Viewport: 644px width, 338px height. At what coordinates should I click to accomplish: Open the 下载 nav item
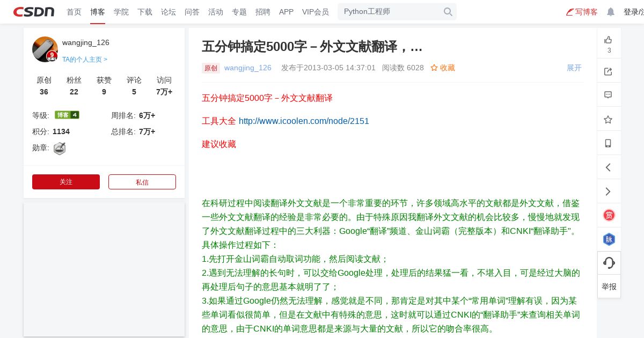point(145,12)
